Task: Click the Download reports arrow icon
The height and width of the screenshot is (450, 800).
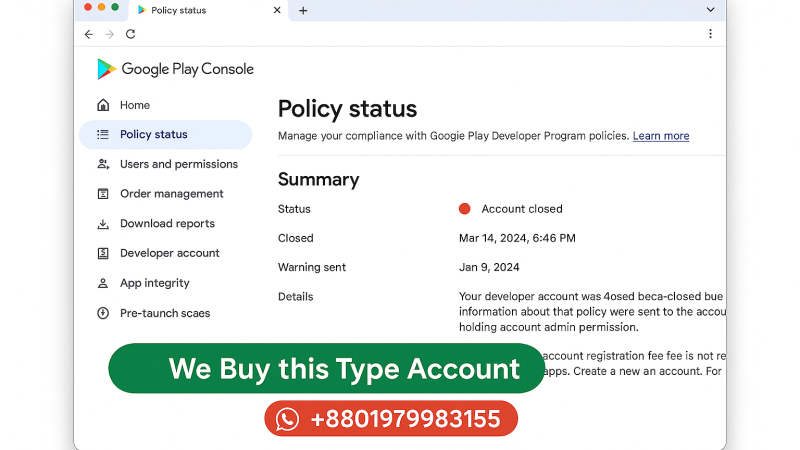Action: [x=103, y=223]
